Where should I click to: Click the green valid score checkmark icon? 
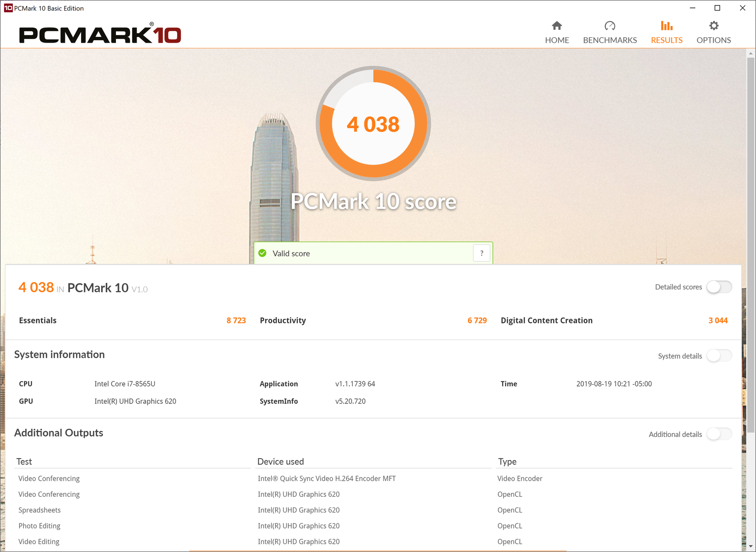[x=262, y=253]
